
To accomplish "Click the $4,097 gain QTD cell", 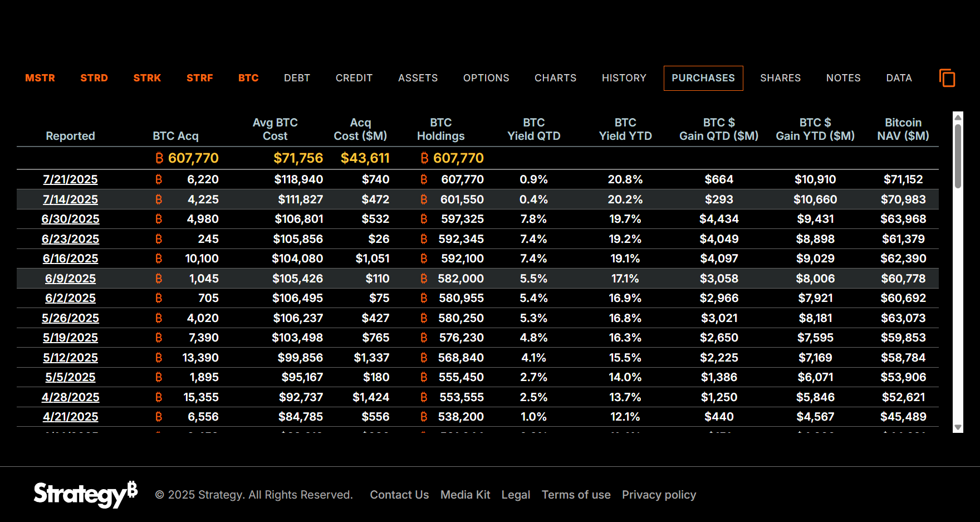I will pyautogui.click(x=719, y=258).
